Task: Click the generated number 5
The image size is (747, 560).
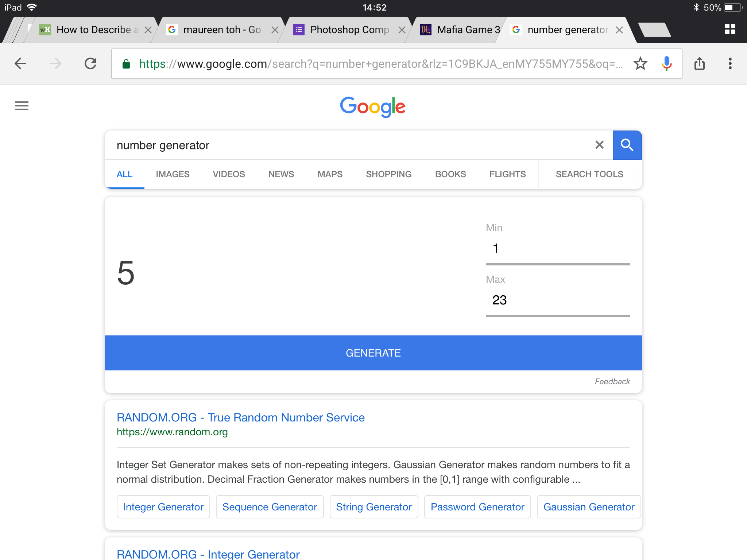Action: tap(126, 273)
